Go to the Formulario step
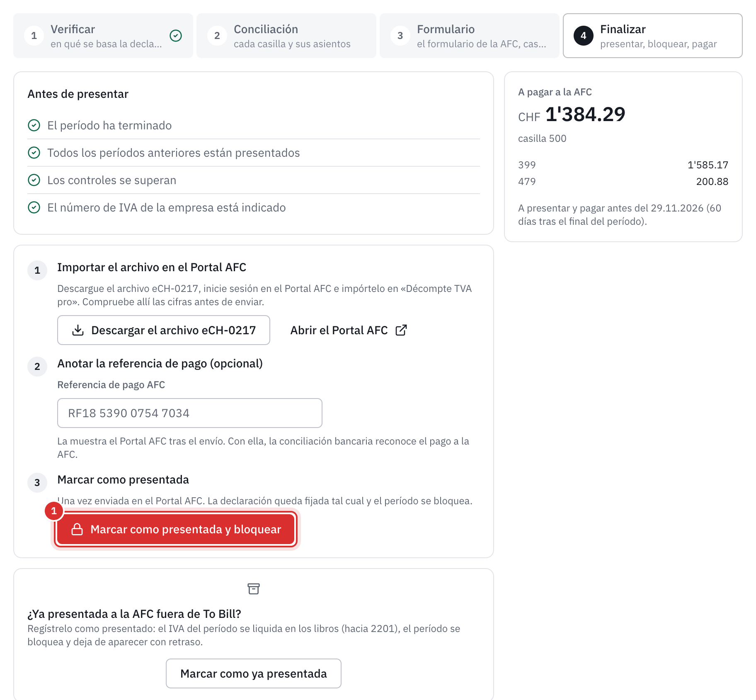Viewport: 756px width, 700px height. [x=470, y=36]
